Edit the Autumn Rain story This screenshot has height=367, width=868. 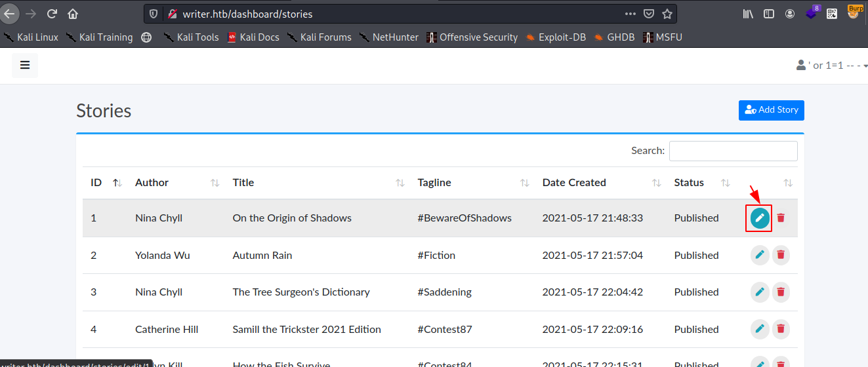click(x=760, y=255)
